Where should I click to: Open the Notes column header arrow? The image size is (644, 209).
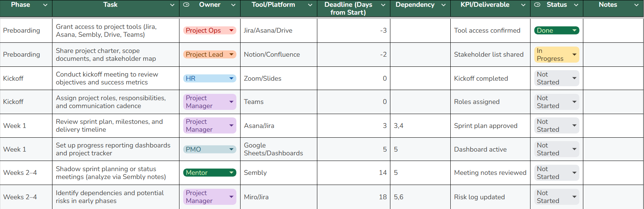pos(636,5)
